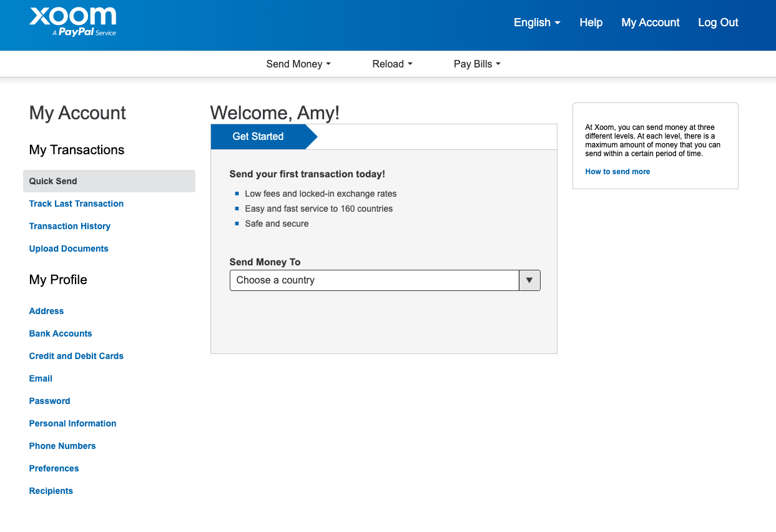The width and height of the screenshot is (776, 532).
Task: Change the account Password
Action: 49,401
